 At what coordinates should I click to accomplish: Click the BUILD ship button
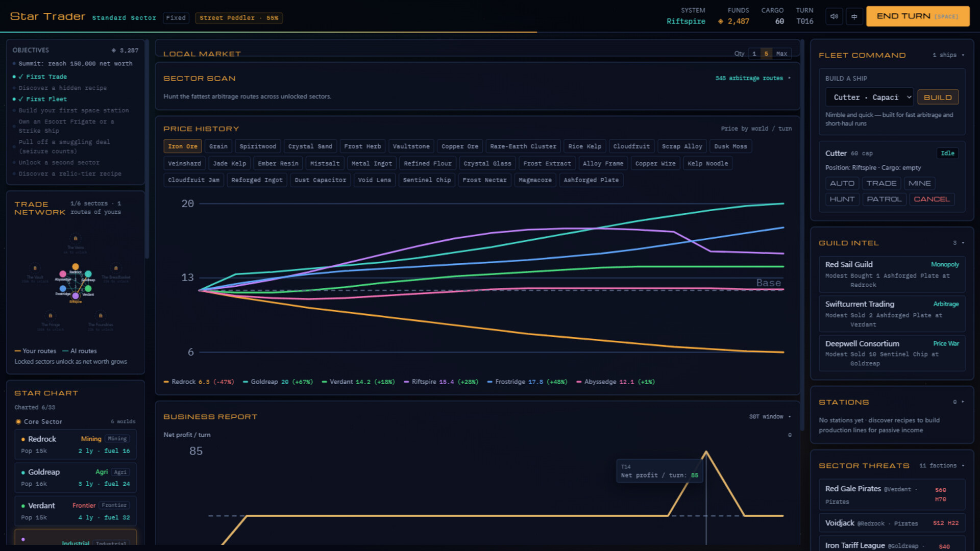(x=938, y=97)
